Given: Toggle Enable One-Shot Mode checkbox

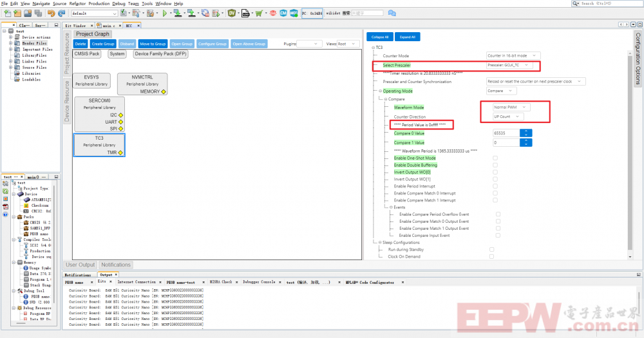Looking at the screenshot, I should [x=495, y=158].
